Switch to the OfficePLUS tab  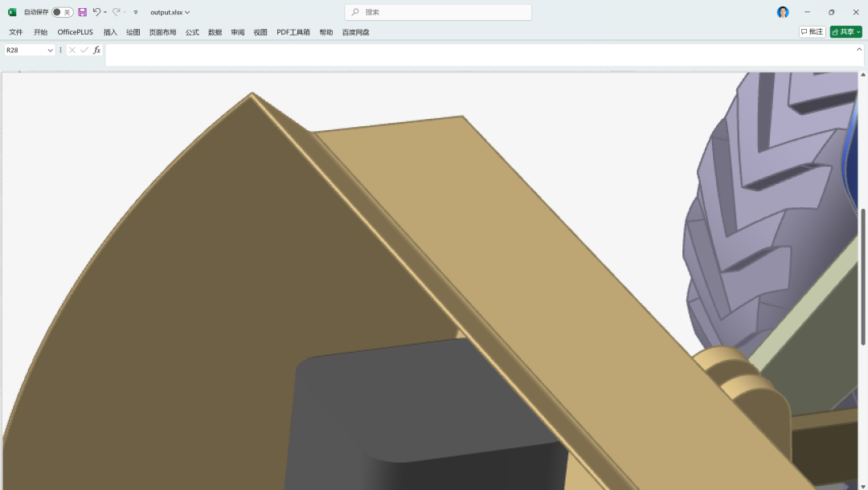(76, 32)
